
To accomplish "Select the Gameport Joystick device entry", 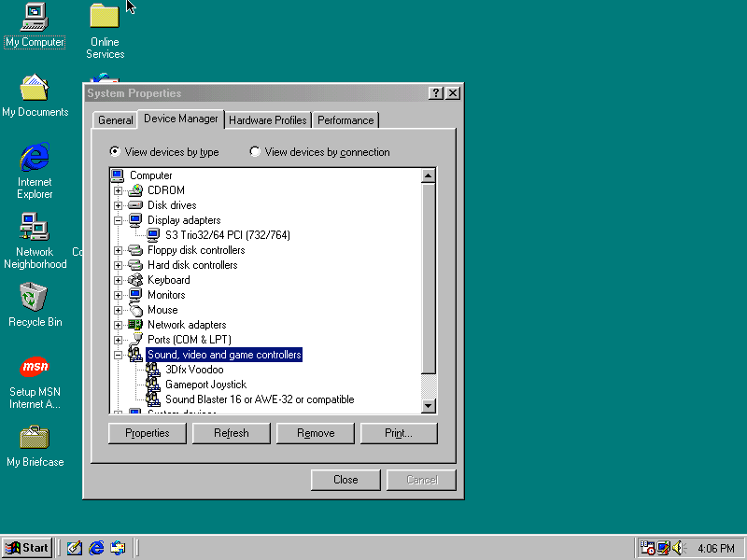I will [205, 385].
